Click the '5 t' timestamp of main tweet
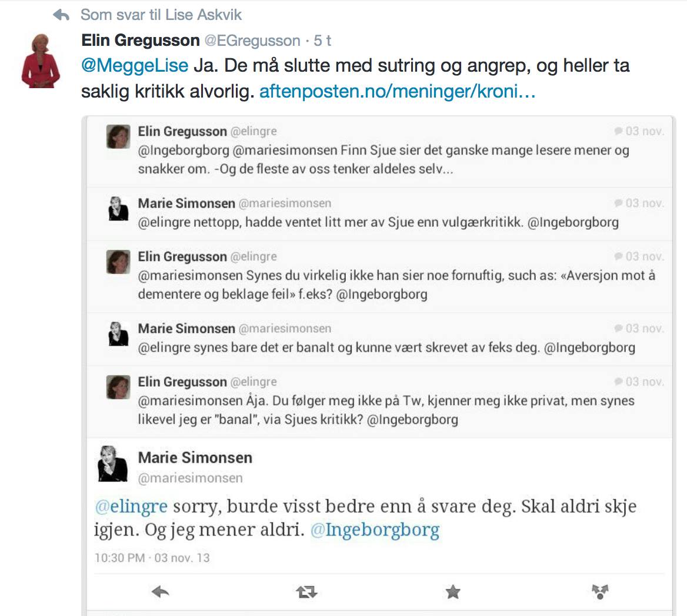The height and width of the screenshot is (616, 687). [322, 41]
